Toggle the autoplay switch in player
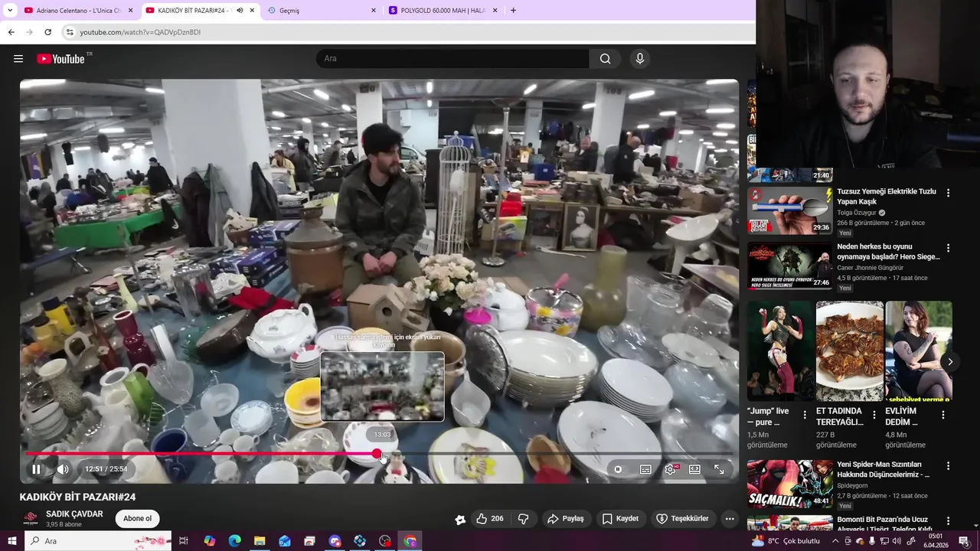Image resolution: width=980 pixels, height=551 pixels. tap(618, 469)
